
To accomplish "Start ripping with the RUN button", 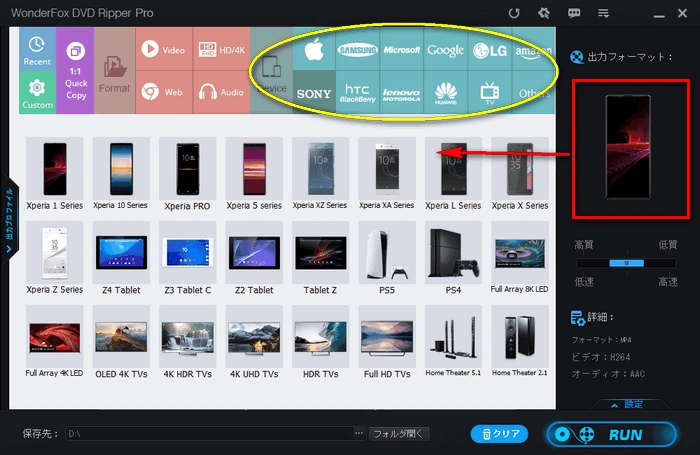I will [612, 434].
